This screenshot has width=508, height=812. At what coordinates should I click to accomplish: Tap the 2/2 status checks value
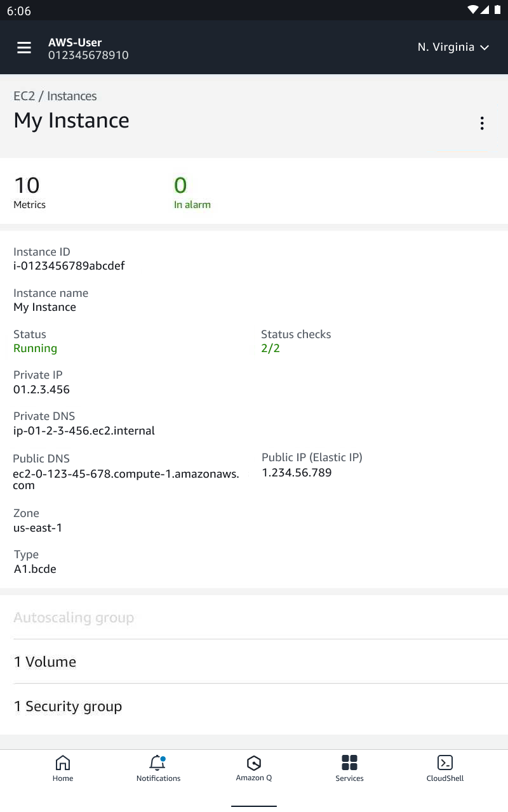271,348
